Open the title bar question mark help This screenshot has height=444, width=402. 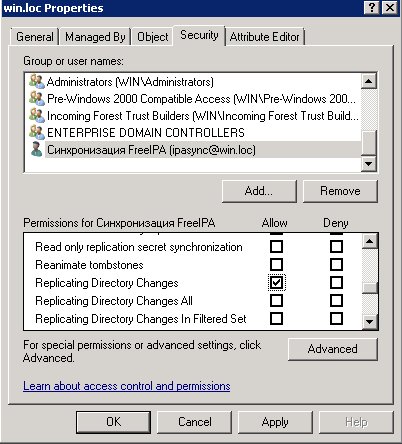pyautogui.click(x=372, y=8)
